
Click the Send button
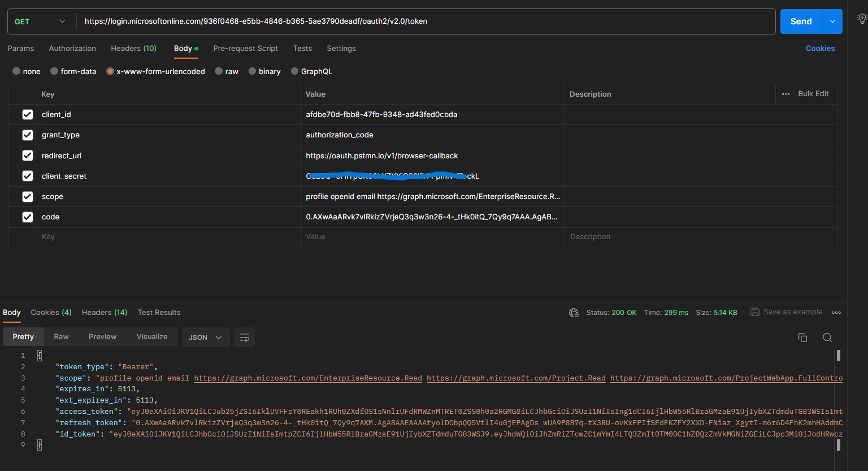(x=801, y=21)
